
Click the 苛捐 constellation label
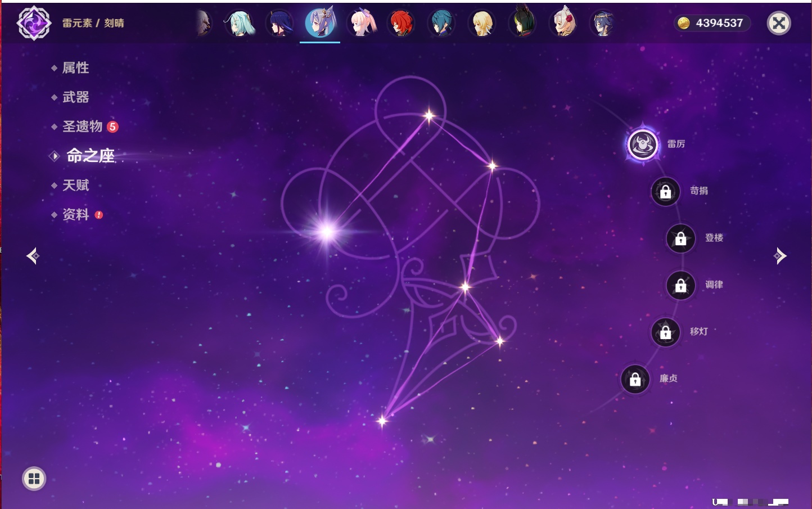(699, 191)
